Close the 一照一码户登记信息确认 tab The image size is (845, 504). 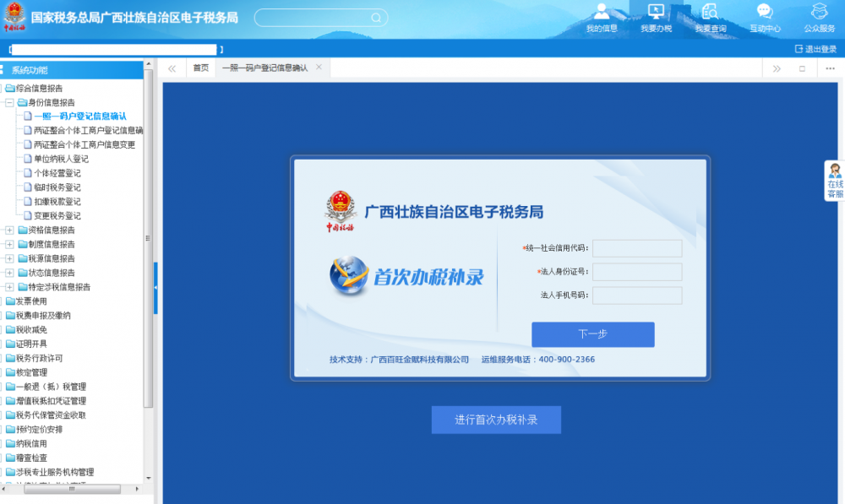(x=319, y=68)
